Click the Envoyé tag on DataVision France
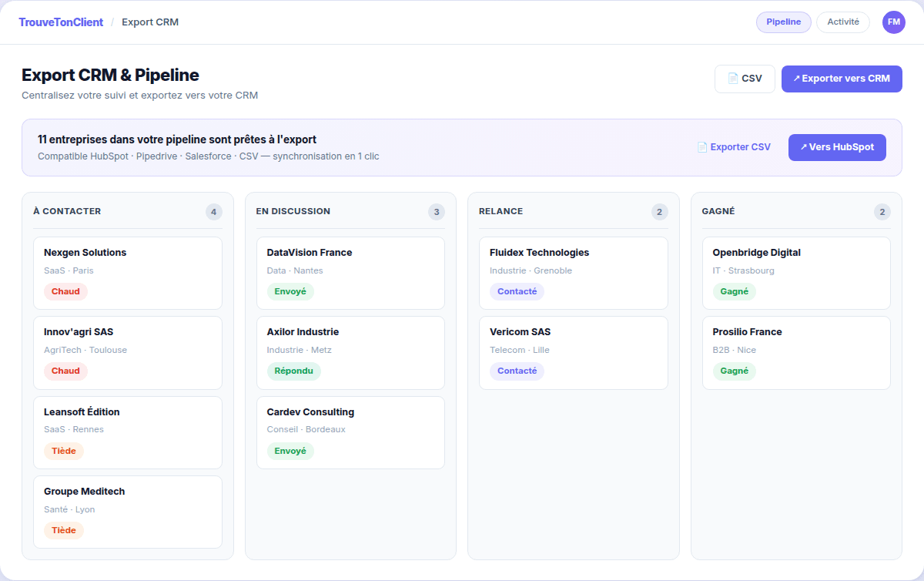This screenshot has width=924, height=581. (x=290, y=291)
